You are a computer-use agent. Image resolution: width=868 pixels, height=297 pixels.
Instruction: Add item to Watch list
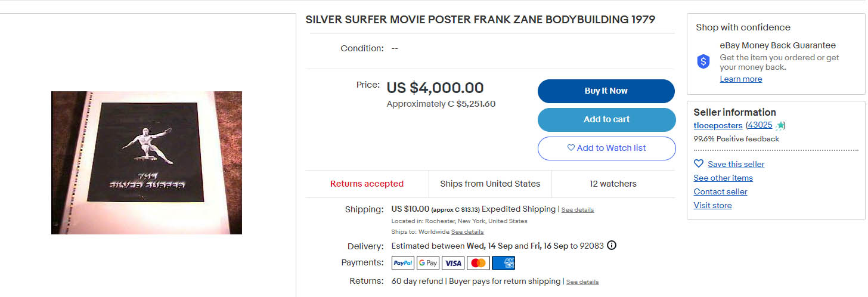[606, 148]
